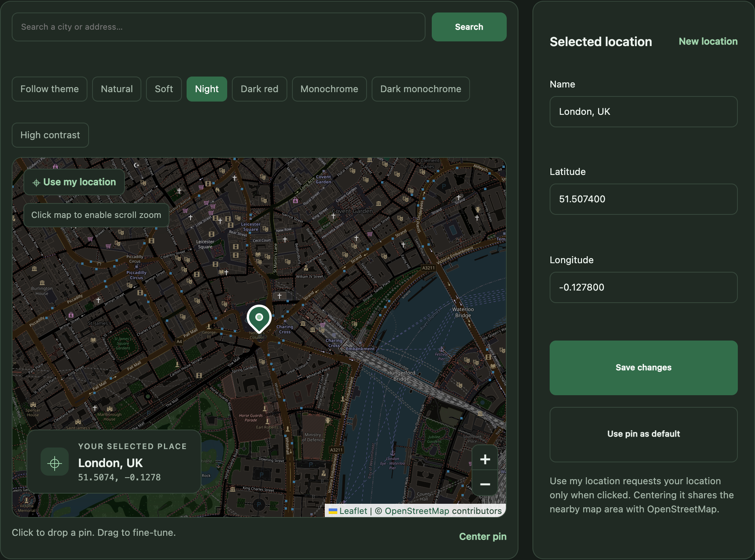Select the Natural map style
The width and height of the screenshot is (755, 560).
tap(117, 89)
